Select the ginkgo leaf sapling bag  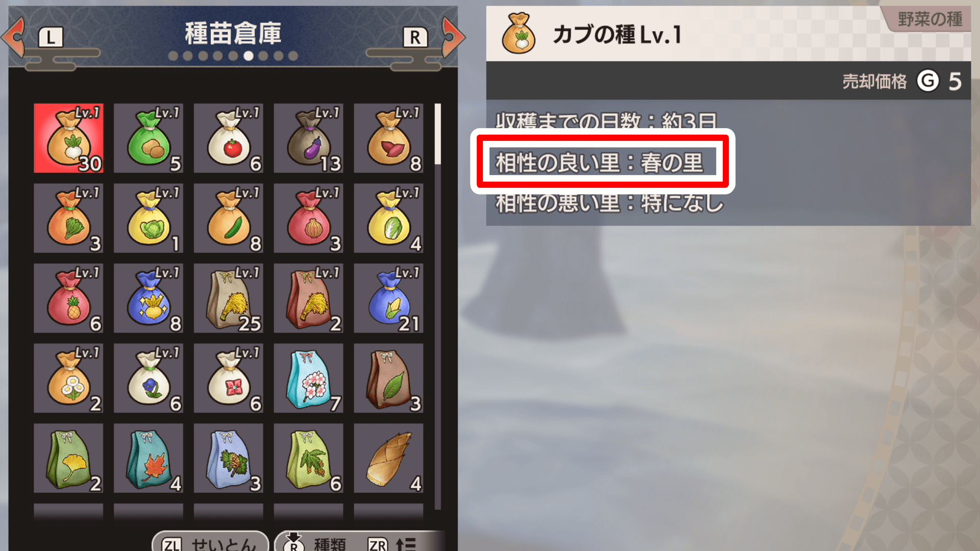point(68,458)
